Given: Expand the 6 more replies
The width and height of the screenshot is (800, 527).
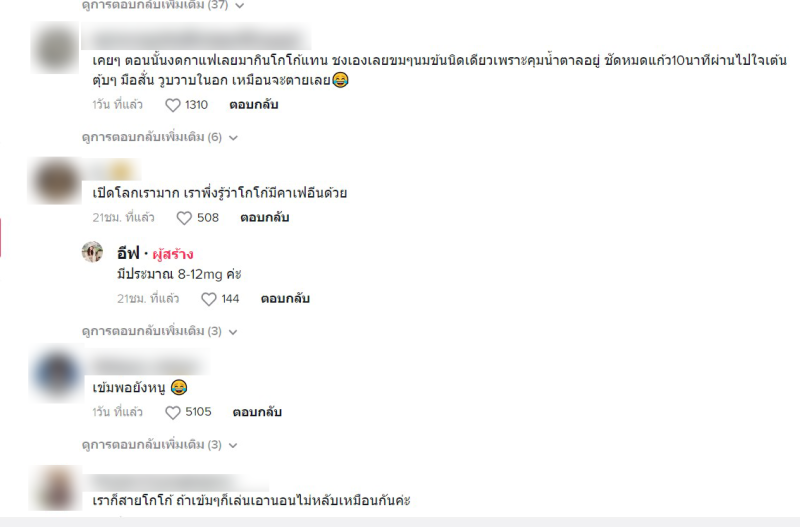Looking at the screenshot, I should point(160,137).
